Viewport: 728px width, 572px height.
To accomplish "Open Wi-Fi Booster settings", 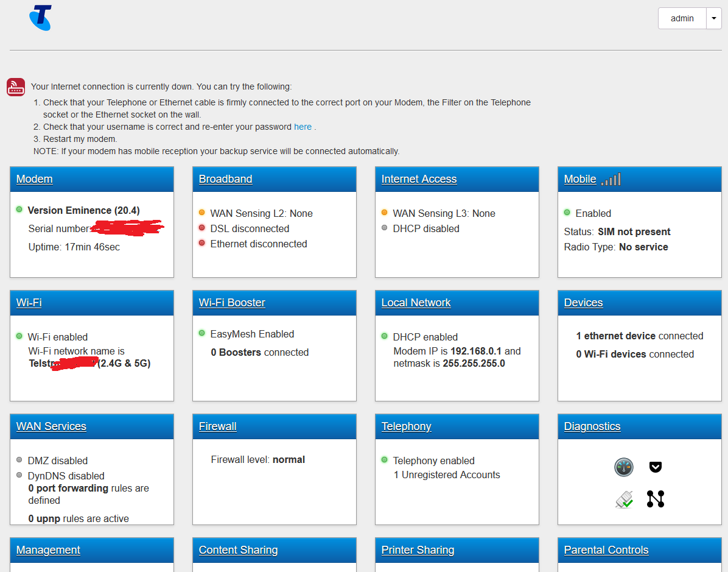I will coord(232,303).
